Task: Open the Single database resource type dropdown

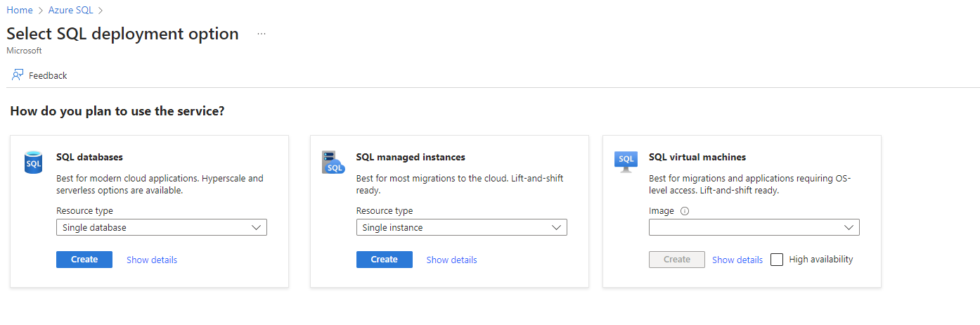Action: (162, 227)
